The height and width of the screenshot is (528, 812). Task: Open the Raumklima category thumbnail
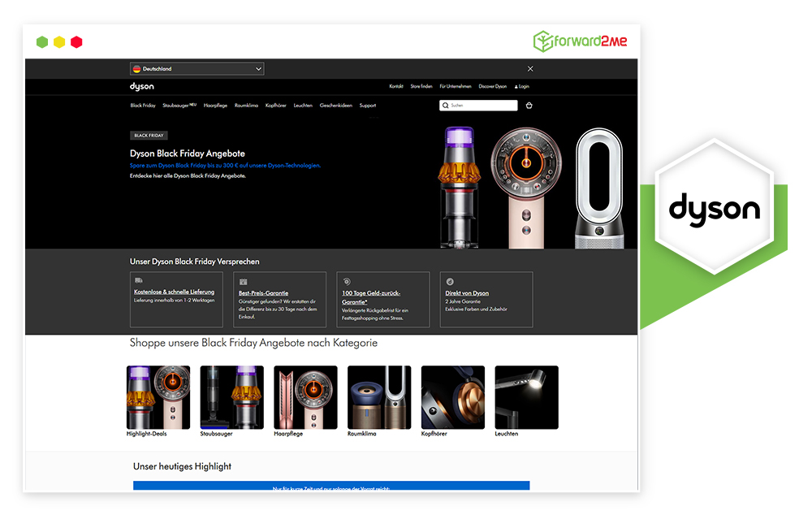tap(379, 396)
